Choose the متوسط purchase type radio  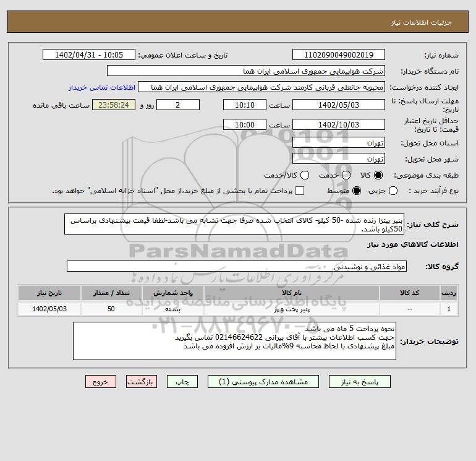pyautogui.click(x=357, y=191)
